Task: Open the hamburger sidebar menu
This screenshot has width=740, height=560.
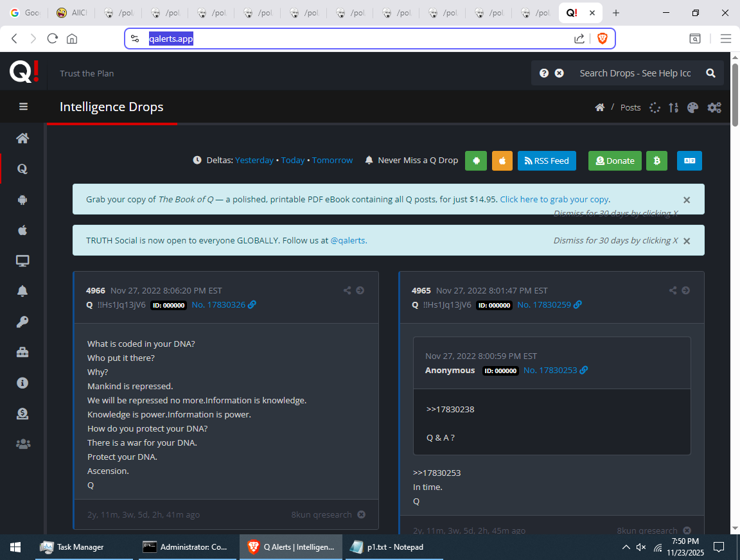Action: click(23, 107)
